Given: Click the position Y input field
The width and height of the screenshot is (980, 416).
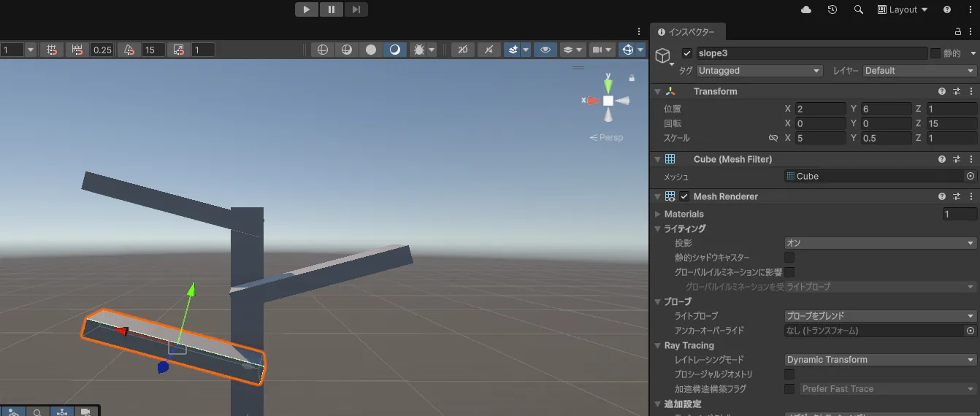Looking at the screenshot, I should tap(887, 109).
